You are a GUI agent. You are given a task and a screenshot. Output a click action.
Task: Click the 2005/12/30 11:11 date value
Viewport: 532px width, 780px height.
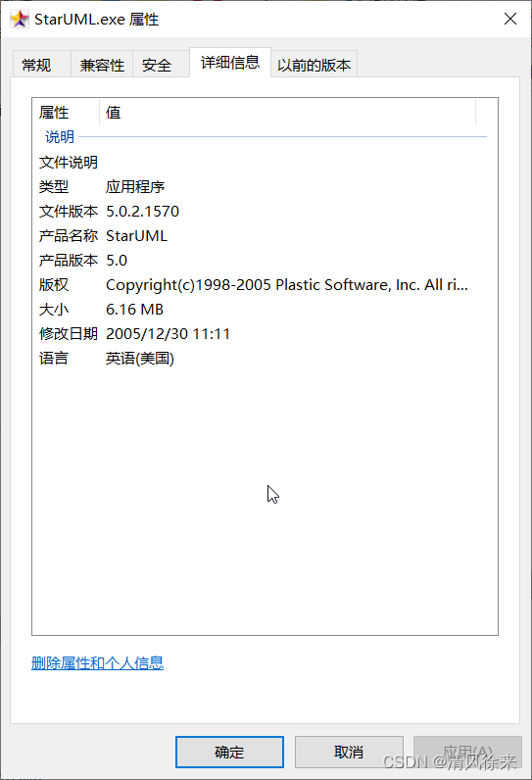click(x=169, y=334)
